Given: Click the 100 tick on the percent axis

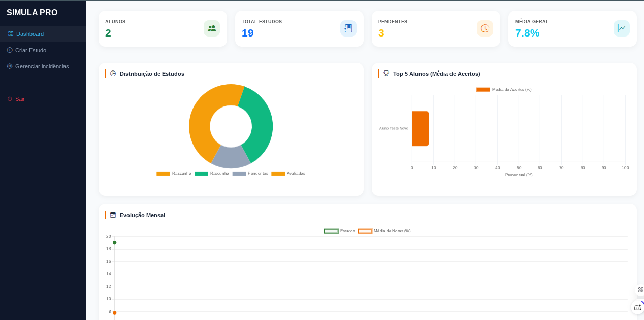Looking at the screenshot, I should 625,168.
